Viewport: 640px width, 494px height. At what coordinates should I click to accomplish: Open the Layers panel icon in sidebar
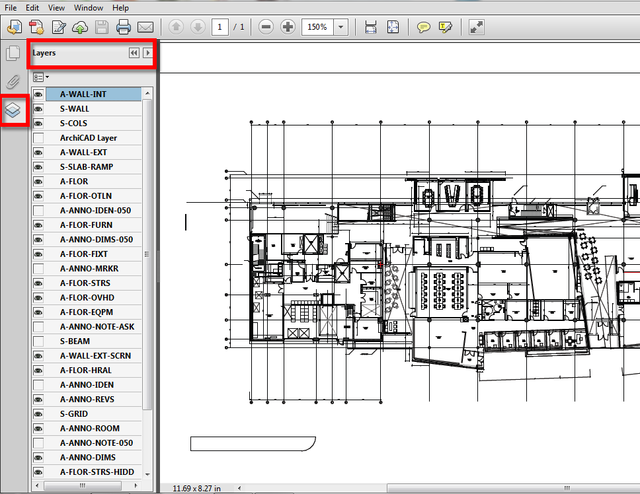pyautogui.click(x=14, y=110)
